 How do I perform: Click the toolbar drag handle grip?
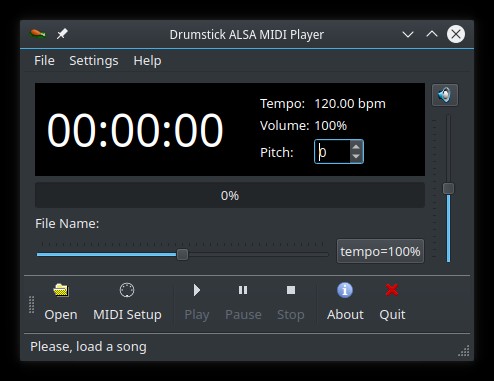pos(32,305)
